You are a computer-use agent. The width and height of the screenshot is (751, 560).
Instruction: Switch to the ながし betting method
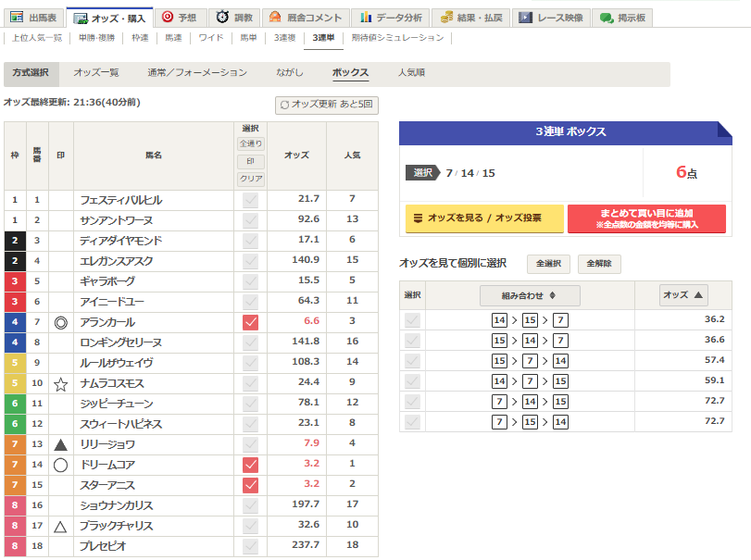pyautogui.click(x=289, y=72)
